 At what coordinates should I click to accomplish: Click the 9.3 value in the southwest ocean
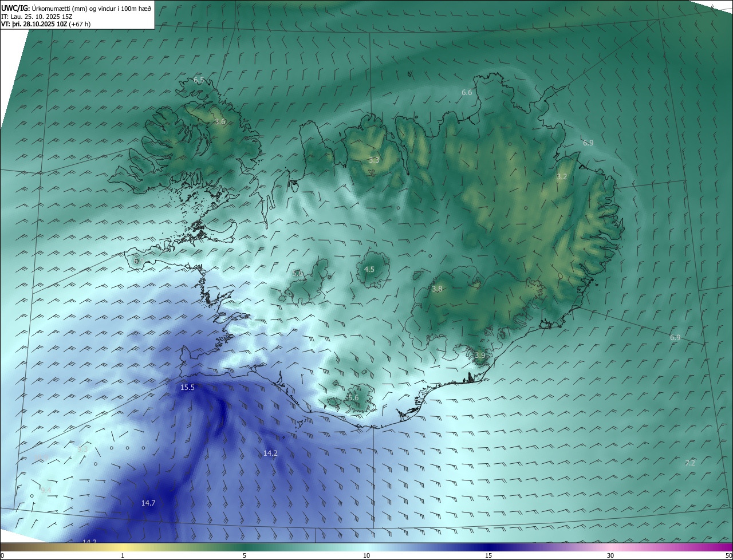(x=82, y=449)
